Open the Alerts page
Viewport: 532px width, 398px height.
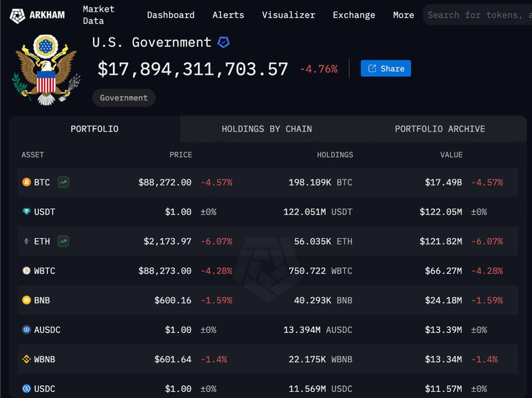(229, 15)
